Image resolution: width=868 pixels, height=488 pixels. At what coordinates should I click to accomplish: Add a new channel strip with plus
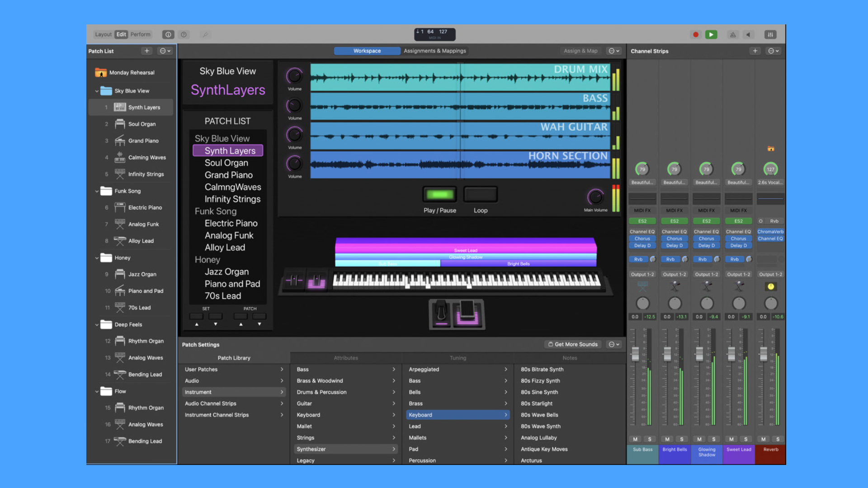(x=755, y=51)
